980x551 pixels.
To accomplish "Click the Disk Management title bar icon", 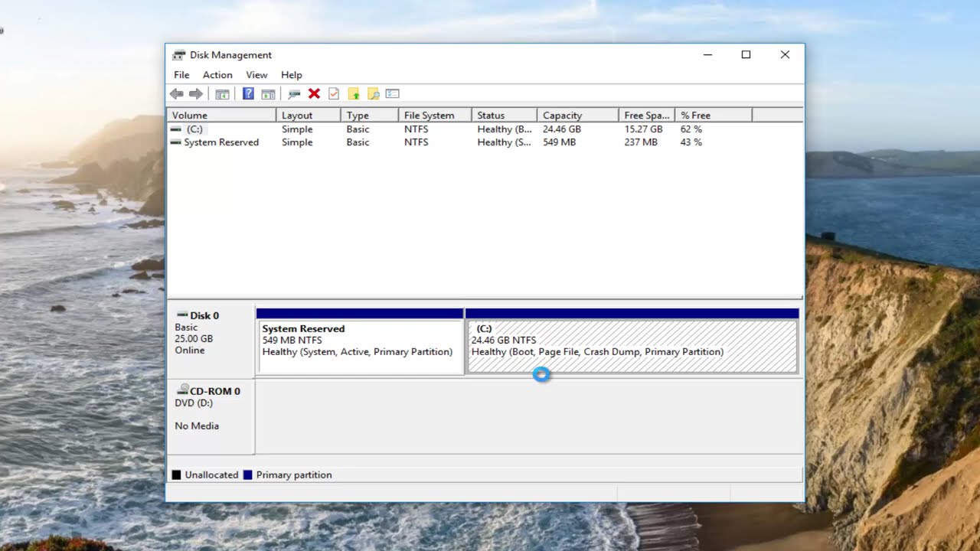I will point(179,55).
